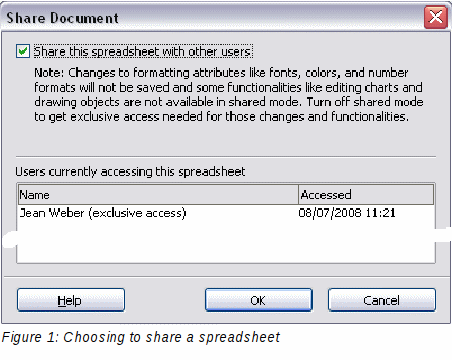Image resolution: width=452 pixels, height=360 pixels.
Task: Untick the green share spreadsheet checkbox
Action: coord(23,52)
